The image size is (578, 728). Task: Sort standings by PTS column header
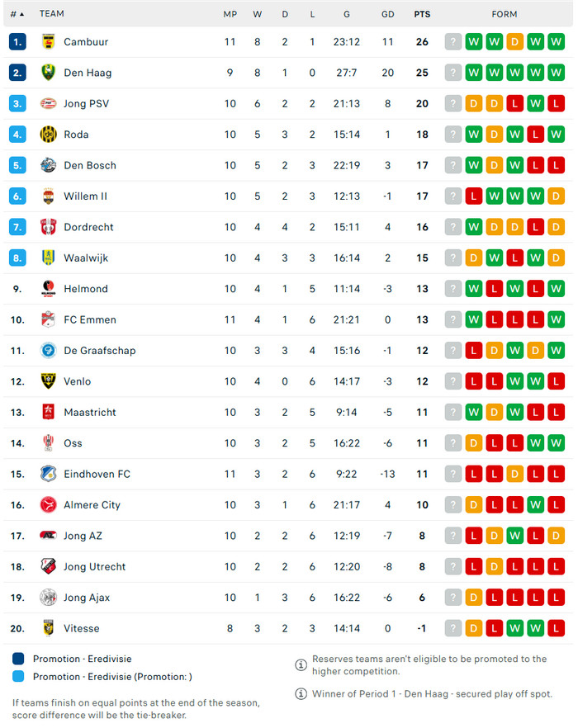click(x=422, y=14)
